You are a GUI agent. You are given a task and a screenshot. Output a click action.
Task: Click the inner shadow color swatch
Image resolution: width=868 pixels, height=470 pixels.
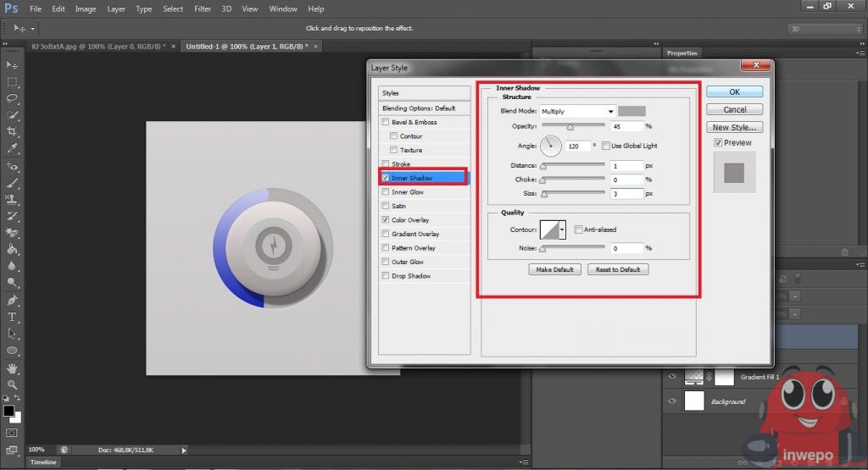(632, 111)
